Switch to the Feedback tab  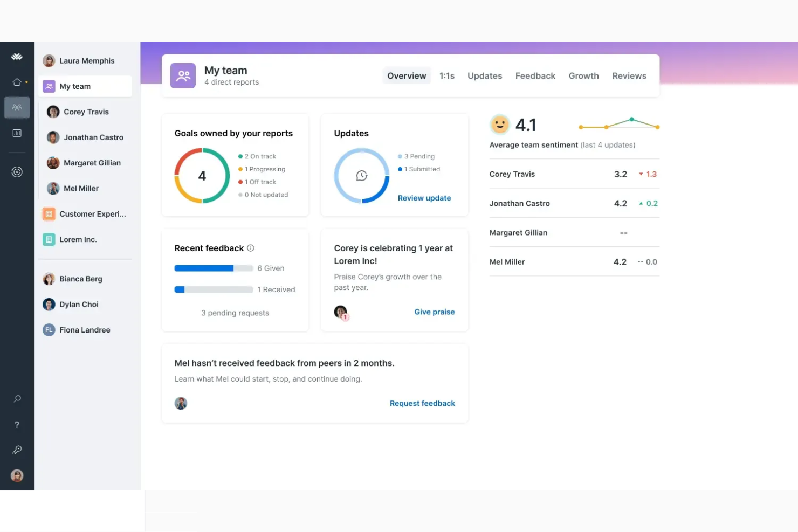(x=535, y=75)
